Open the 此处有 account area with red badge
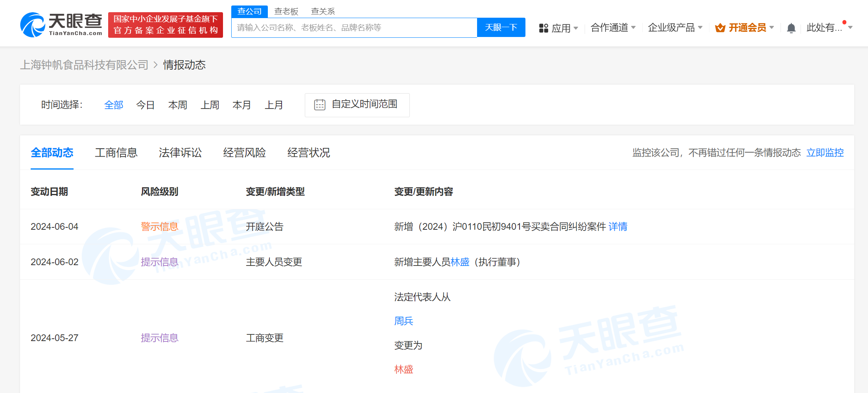Viewport: 868px width, 393px height. pyautogui.click(x=824, y=28)
